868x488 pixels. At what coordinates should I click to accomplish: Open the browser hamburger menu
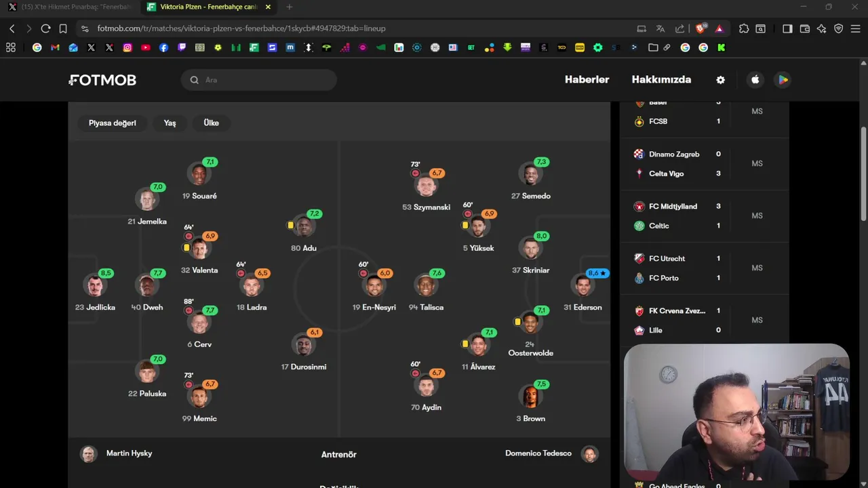click(856, 28)
